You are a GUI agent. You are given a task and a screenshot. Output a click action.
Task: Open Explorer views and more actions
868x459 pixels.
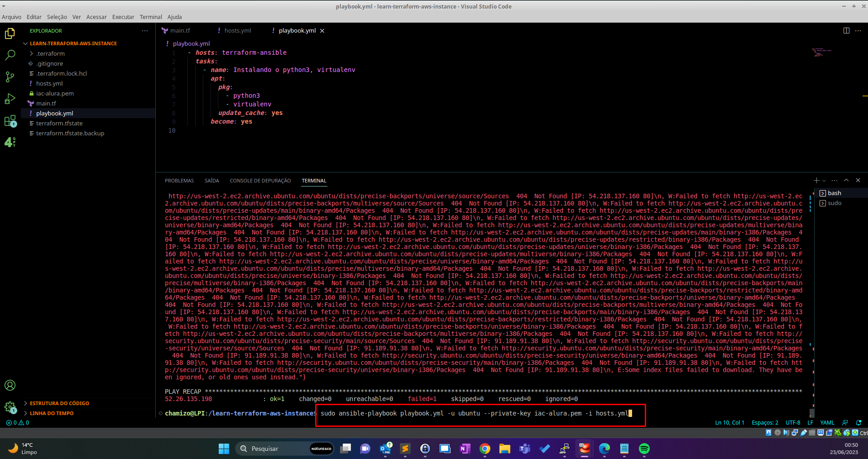[145, 31]
